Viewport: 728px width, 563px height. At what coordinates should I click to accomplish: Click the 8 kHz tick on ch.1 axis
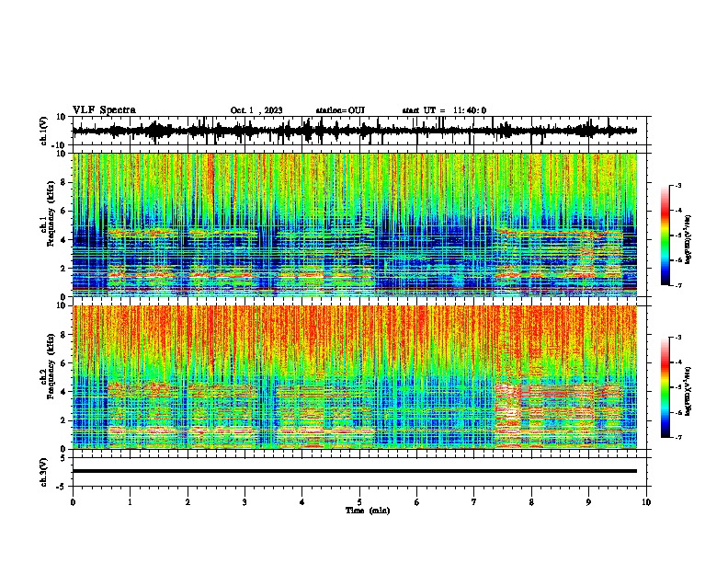[x=63, y=182]
